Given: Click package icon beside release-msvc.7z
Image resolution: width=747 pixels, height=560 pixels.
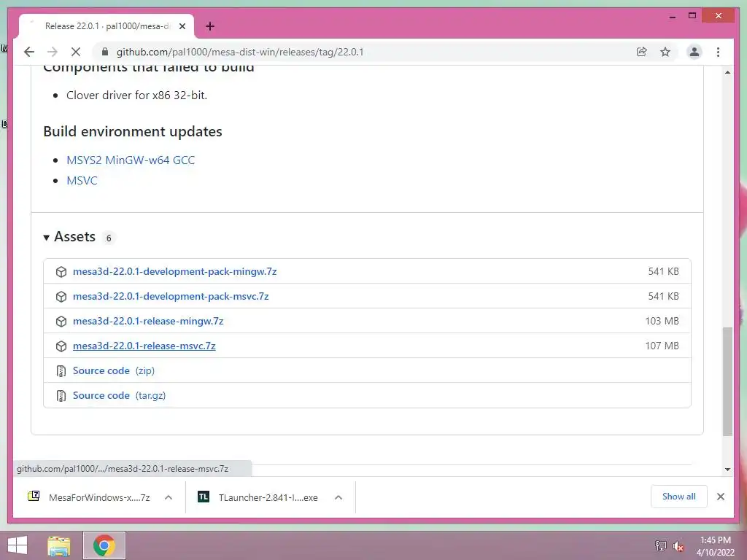Looking at the screenshot, I should (61, 346).
